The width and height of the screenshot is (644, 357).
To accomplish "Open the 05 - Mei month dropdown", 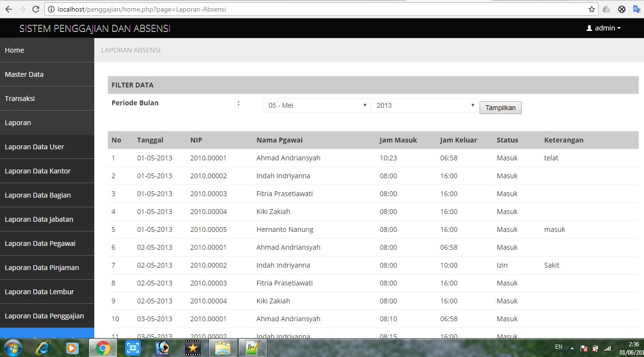I will click(x=316, y=105).
